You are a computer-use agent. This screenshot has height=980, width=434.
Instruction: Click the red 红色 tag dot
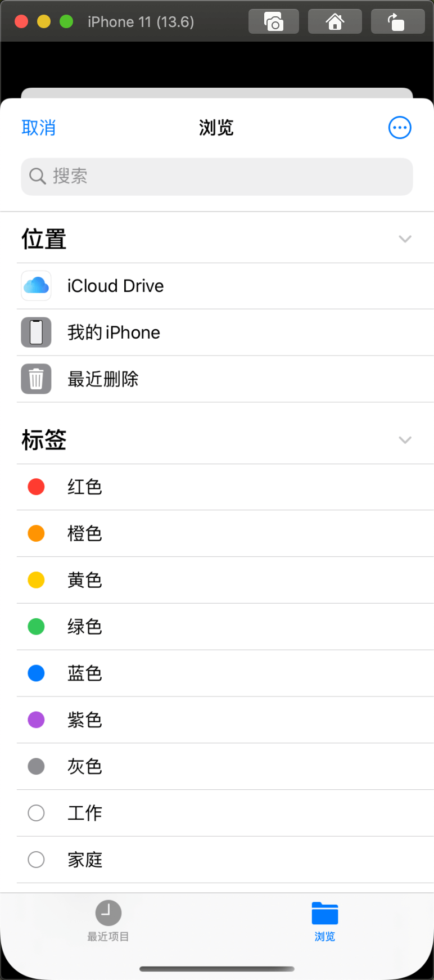(37, 487)
